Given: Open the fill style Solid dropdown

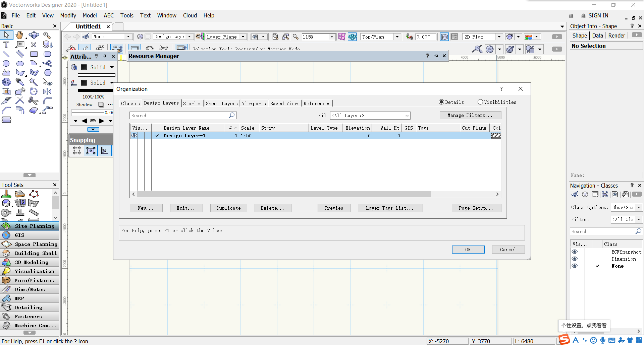Looking at the screenshot, I should pyautogui.click(x=102, y=67).
